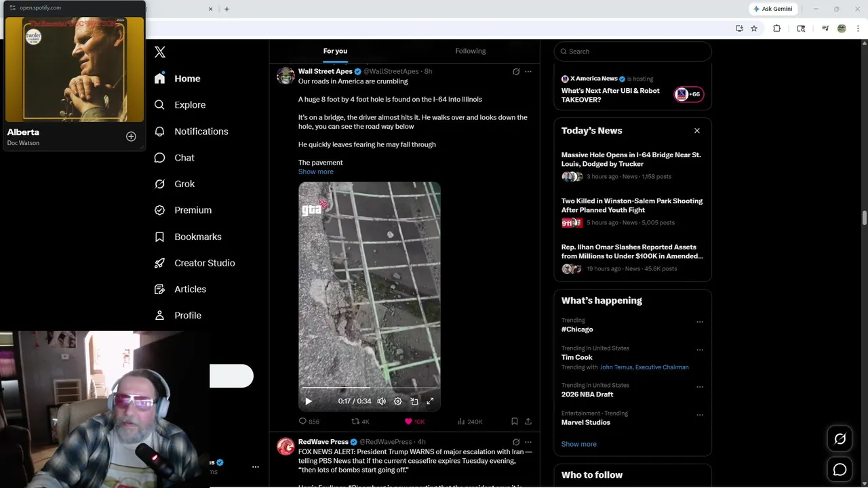The width and height of the screenshot is (868, 488).
Task: Click the Search input field
Action: [x=633, y=52]
